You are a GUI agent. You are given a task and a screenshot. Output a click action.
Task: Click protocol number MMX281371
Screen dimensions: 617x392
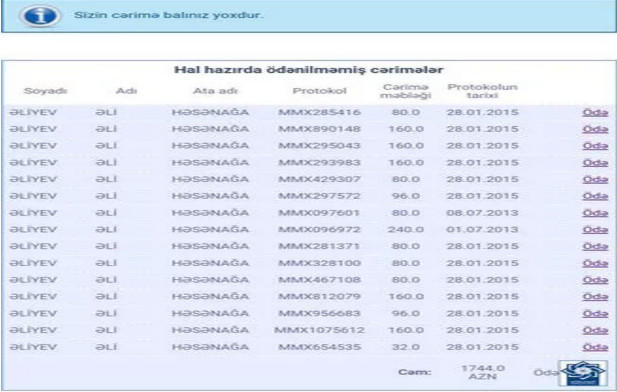click(319, 246)
